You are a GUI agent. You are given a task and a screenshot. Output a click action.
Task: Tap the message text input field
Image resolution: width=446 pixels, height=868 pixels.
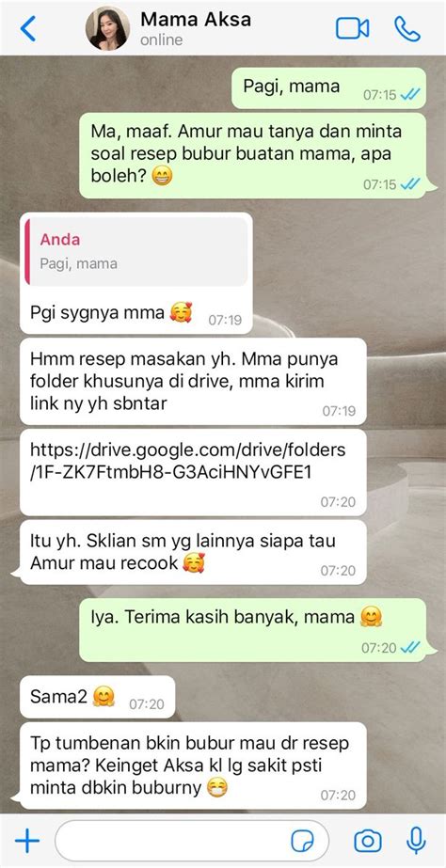point(192,842)
